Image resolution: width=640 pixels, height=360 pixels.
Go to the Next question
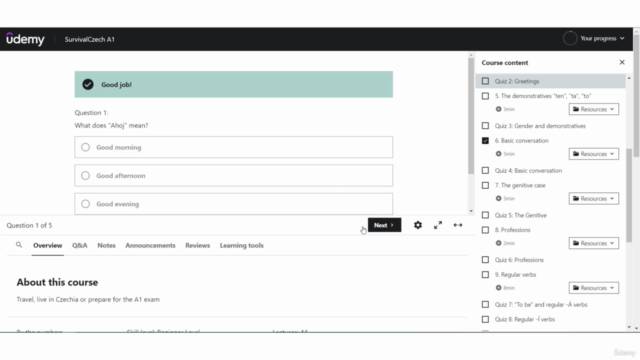(384, 225)
